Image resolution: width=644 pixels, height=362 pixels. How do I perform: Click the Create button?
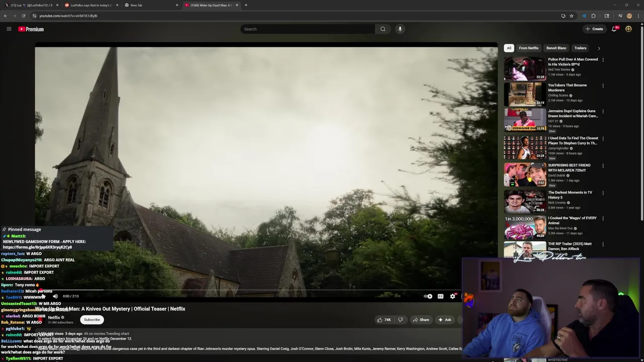pyautogui.click(x=594, y=29)
